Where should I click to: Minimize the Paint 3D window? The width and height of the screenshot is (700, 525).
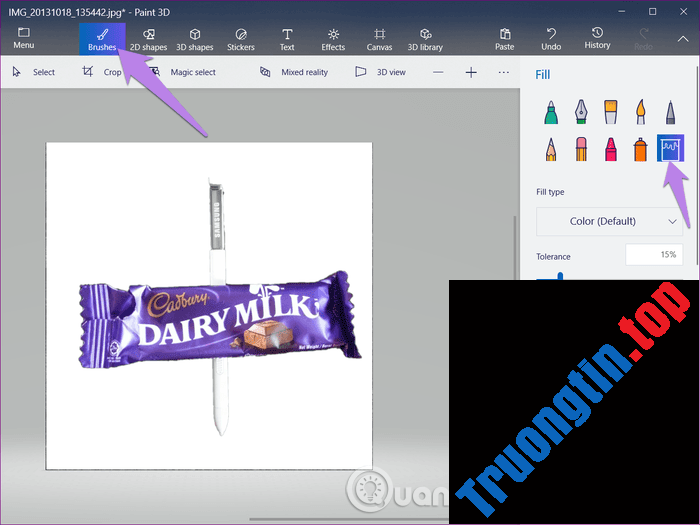621,12
